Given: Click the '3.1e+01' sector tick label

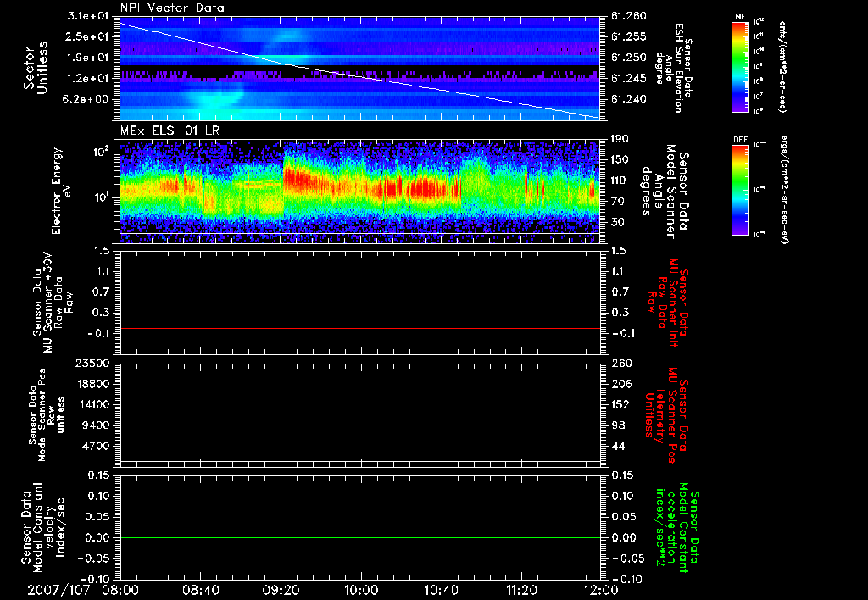Looking at the screenshot, I should (88, 16).
